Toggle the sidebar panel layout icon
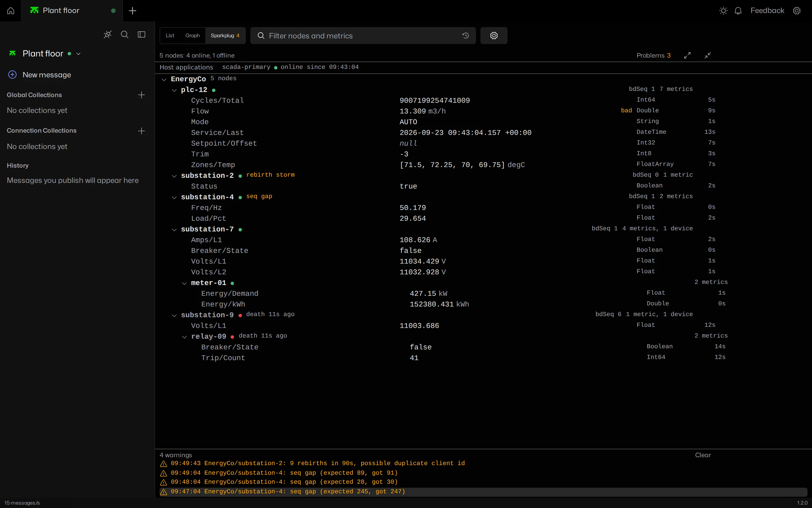The image size is (812, 508). point(142,35)
